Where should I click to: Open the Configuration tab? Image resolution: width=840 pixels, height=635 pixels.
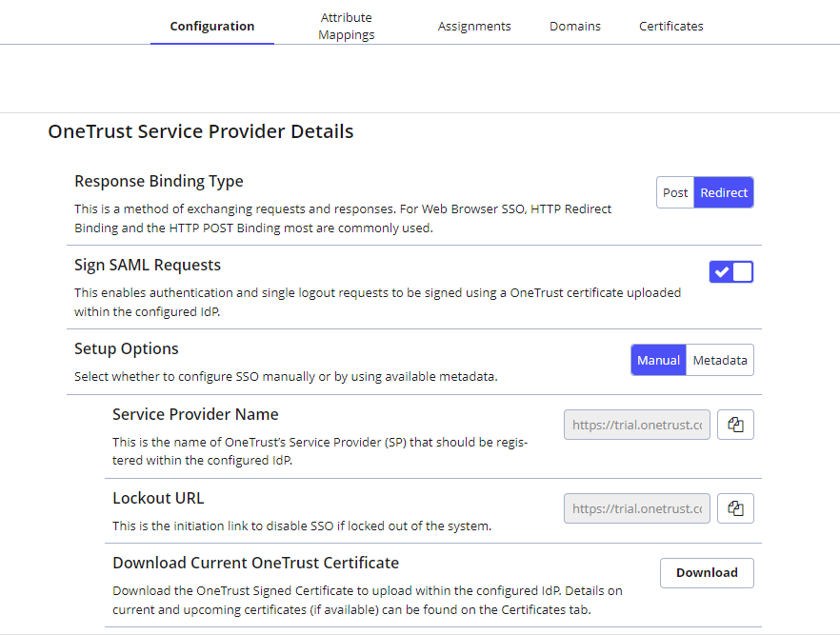212,26
